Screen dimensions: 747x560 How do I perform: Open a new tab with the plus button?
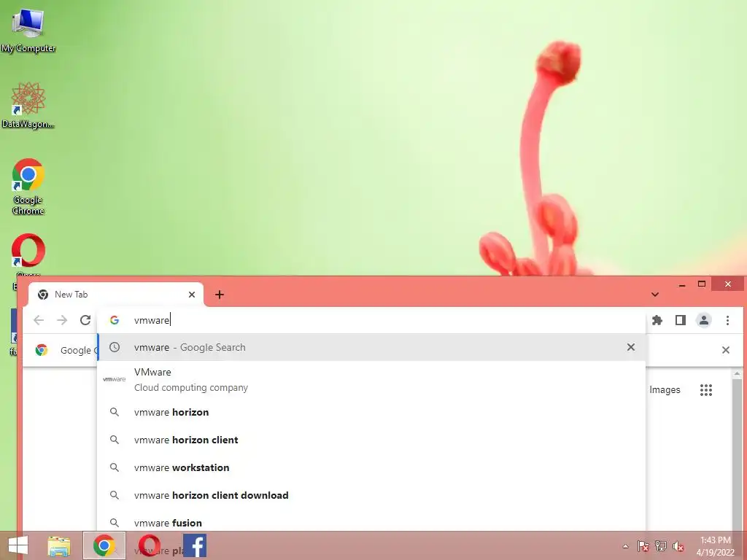[219, 295]
